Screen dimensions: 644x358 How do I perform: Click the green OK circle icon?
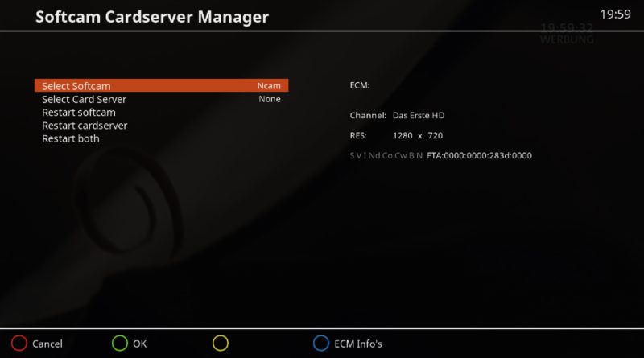pos(119,344)
